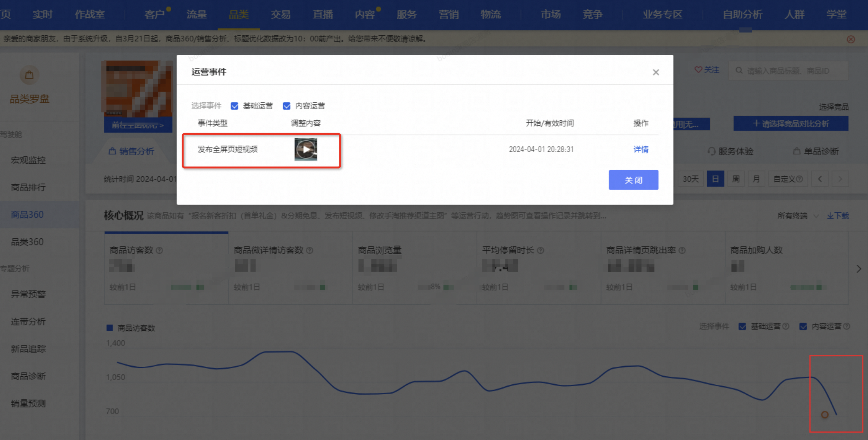Open 商品诊断 in sidebar
868x440 pixels.
[x=28, y=376]
